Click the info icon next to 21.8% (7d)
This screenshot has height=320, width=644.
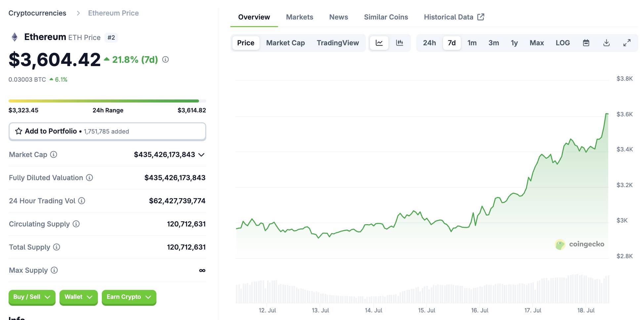[166, 60]
